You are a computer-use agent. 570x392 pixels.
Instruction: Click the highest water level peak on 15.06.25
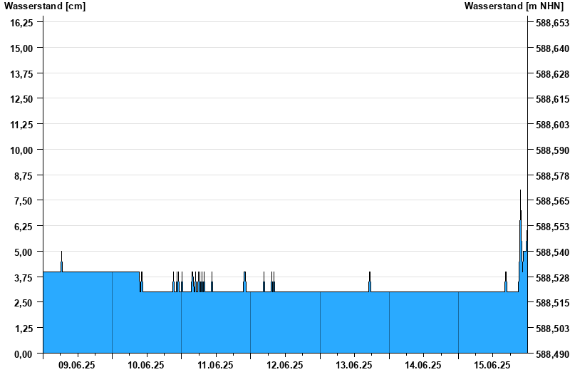(x=520, y=190)
